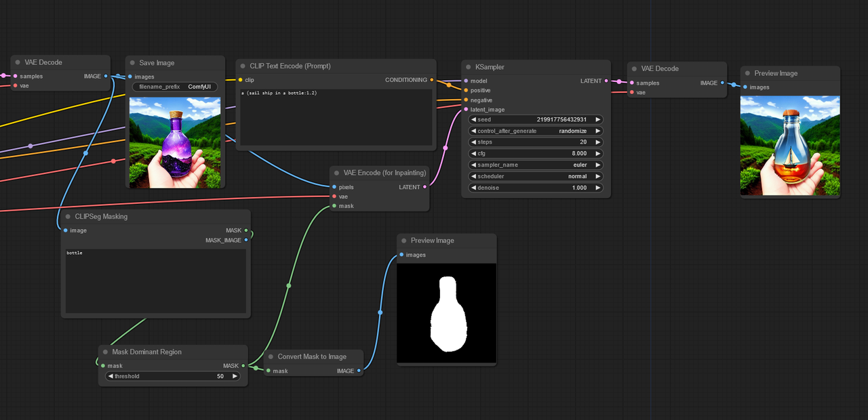The height and width of the screenshot is (420, 868).
Task: Click the cfg value 8.000
Action: pyautogui.click(x=580, y=154)
